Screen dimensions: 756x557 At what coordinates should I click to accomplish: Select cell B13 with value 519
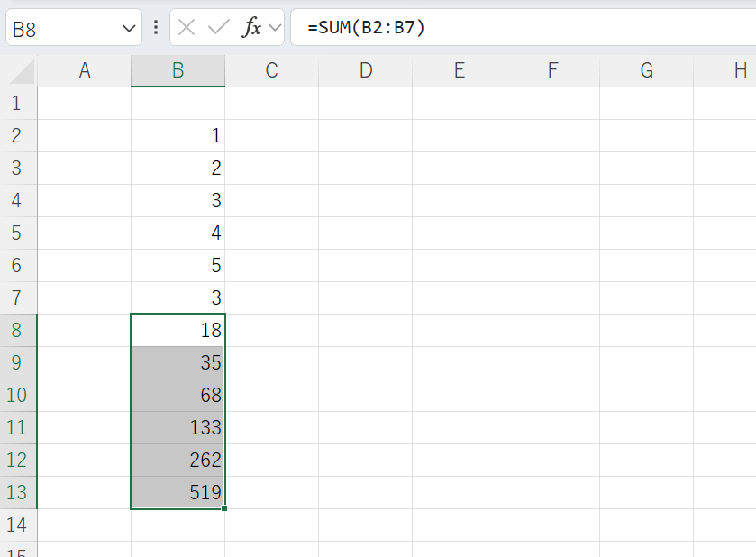(x=178, y=493)
